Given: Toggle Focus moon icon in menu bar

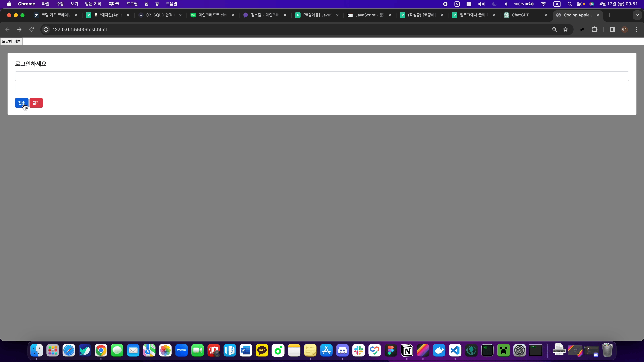Looking at the screenshot, I should [x=494, y=4].
